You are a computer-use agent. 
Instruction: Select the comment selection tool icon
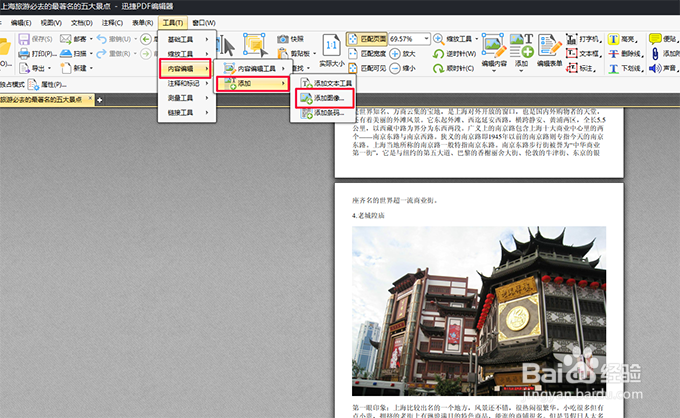coord(255,45)
